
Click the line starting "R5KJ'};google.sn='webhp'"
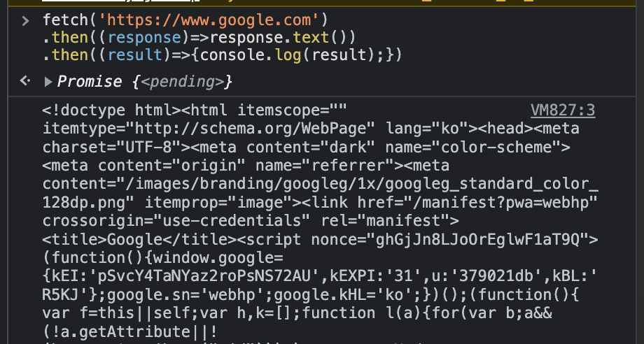point(311,295)
